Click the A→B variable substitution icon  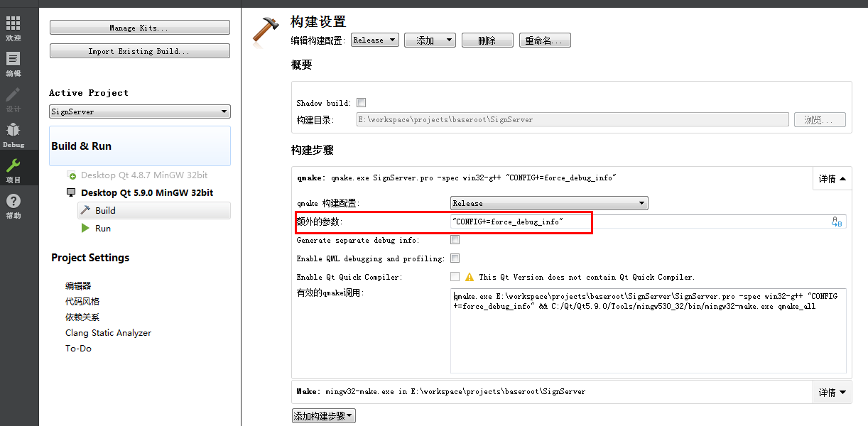pos(837,221)
